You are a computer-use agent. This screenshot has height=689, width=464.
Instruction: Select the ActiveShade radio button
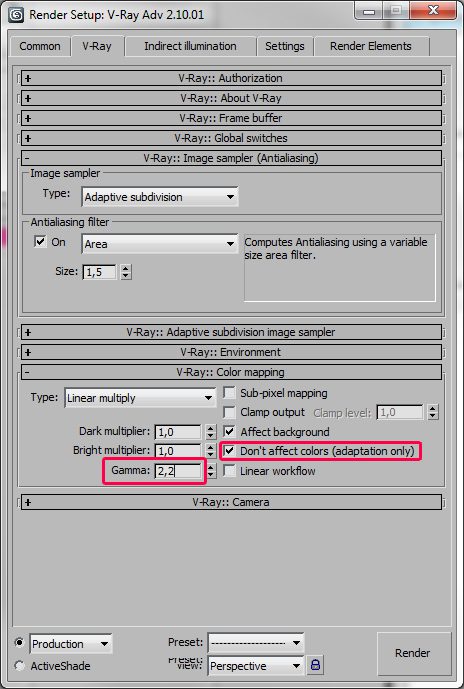[19, 666]
